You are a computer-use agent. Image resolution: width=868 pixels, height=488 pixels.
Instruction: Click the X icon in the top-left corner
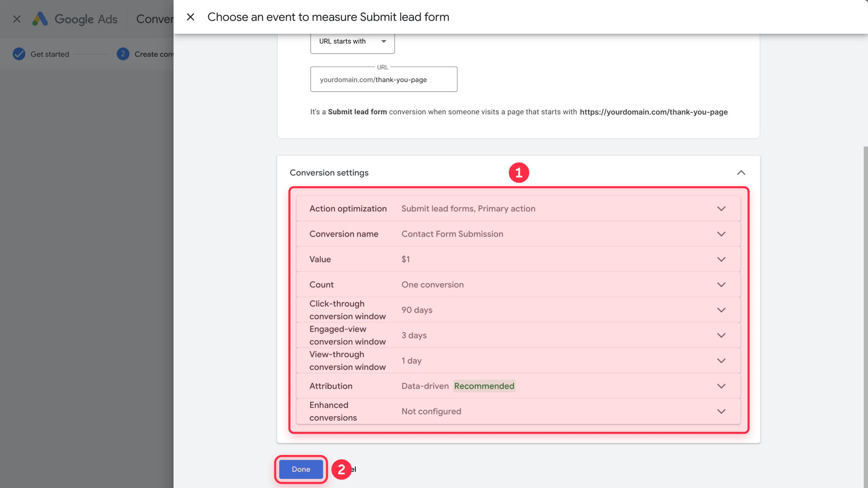point(17,19)
